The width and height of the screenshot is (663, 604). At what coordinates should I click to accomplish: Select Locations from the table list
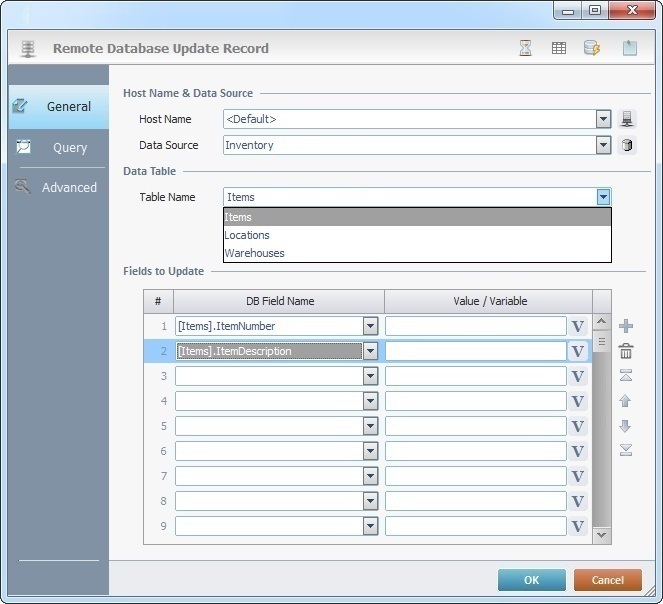click(x=247, y=235)
